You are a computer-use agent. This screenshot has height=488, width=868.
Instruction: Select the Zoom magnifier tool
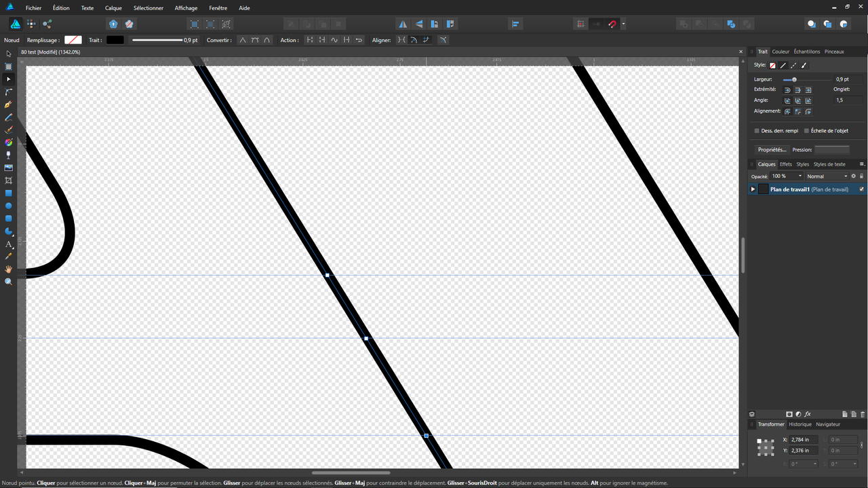point(9,282)
